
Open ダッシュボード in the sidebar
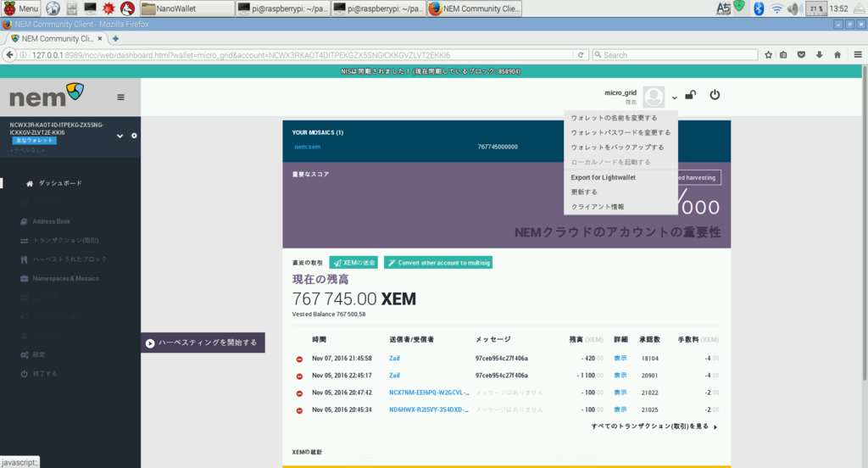tap(60, 183)
